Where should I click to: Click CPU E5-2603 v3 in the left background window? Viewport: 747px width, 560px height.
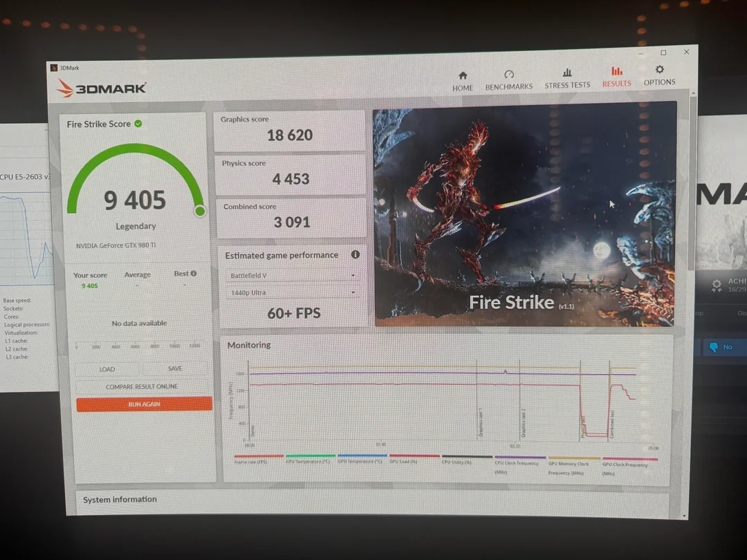pyautogui.click(x=25, y=177)
